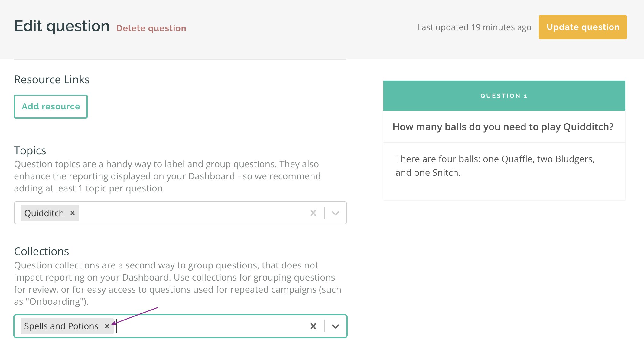Select the Spells and Potions chip label
Screen dimensions: 644x363
pos(61,326)
